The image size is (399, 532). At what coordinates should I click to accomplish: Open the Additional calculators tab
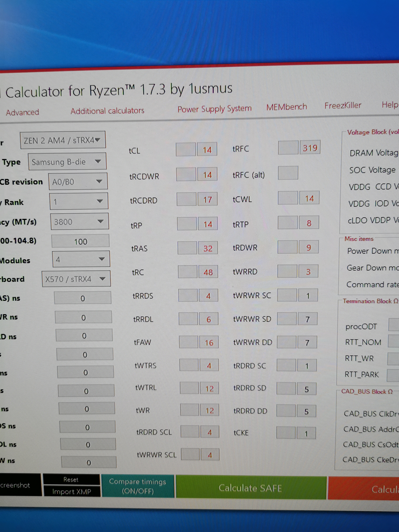point(107,111)
